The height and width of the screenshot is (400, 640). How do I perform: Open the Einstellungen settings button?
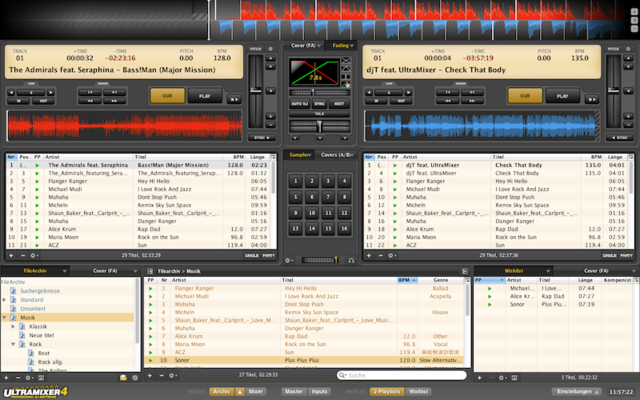pos(577,391)
